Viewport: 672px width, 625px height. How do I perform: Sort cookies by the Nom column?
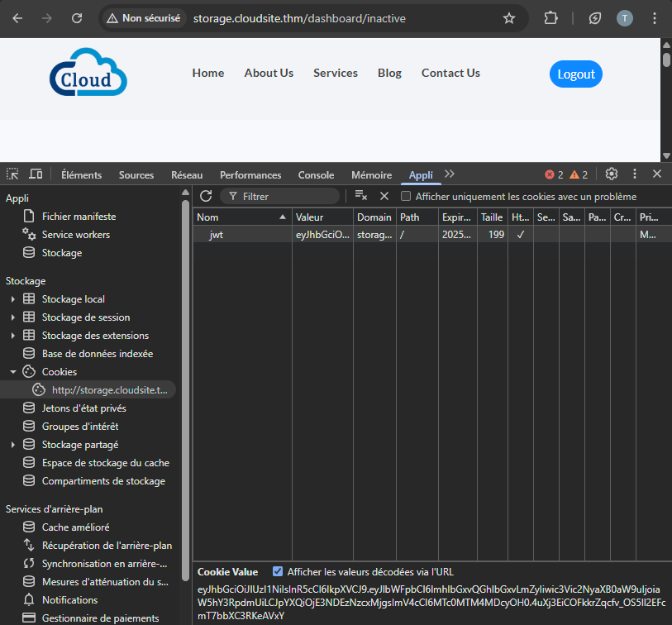pyautogui.click(x=242, y=217)
